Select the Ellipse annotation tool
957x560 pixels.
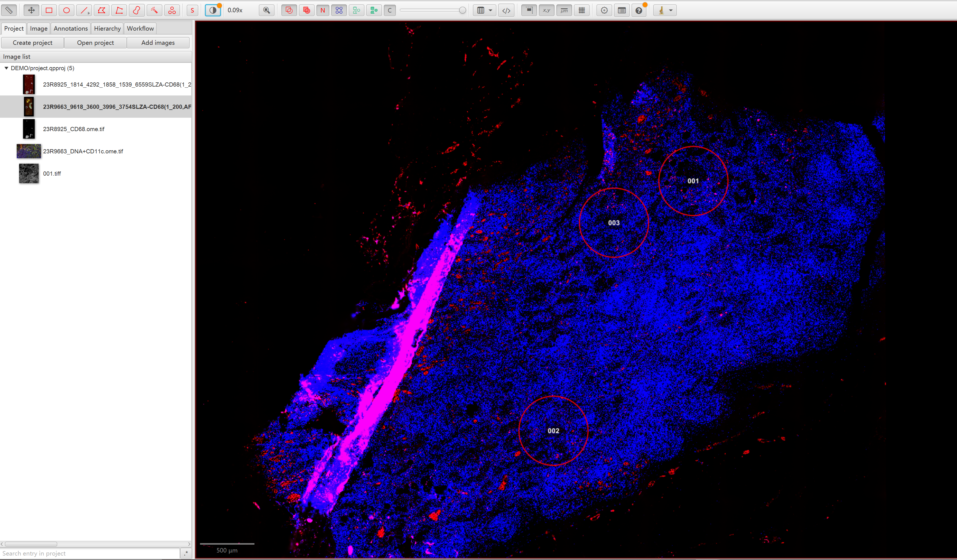67,10
